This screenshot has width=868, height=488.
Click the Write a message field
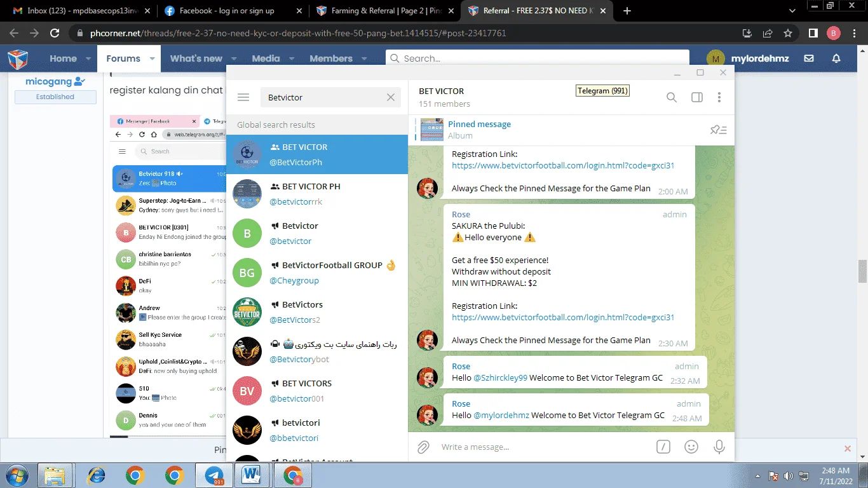coord(543,447)
